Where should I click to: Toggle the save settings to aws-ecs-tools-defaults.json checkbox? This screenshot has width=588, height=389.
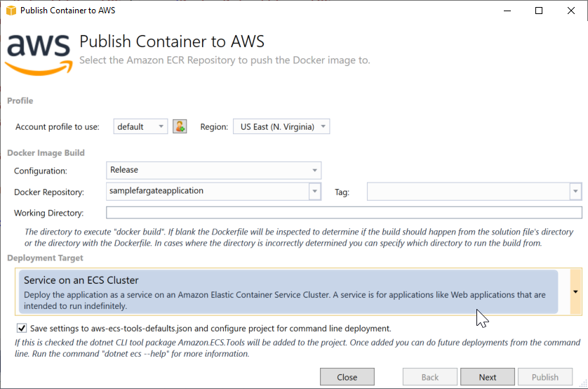pyautogui.click(x=22, y=328)
